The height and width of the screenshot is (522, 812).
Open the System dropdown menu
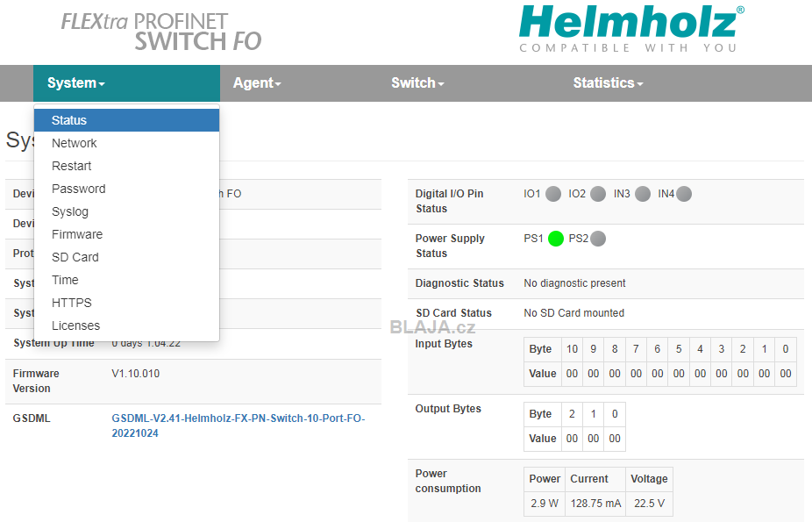point(127,83)
